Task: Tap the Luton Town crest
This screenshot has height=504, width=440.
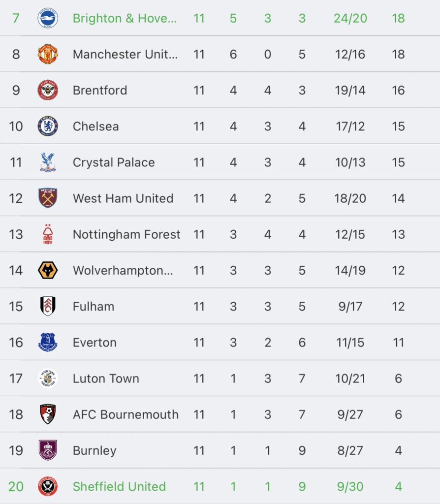Action: (x=48, y=378)
